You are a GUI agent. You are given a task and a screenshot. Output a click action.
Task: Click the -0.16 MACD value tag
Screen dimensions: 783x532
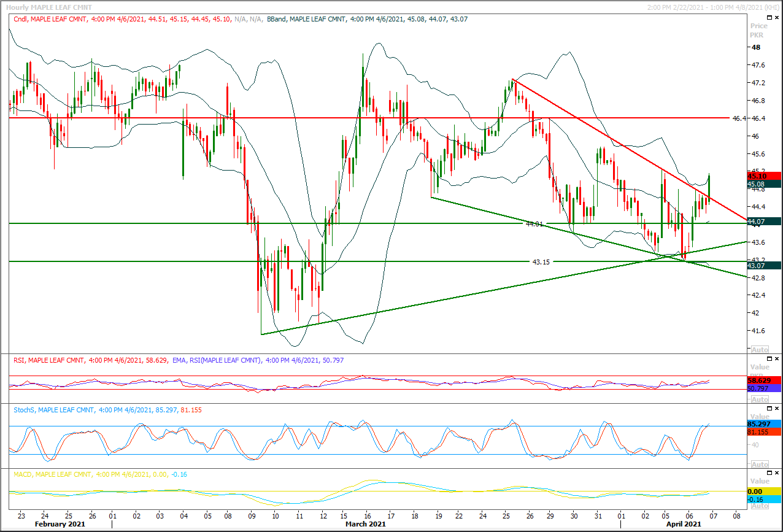(765, 499)
